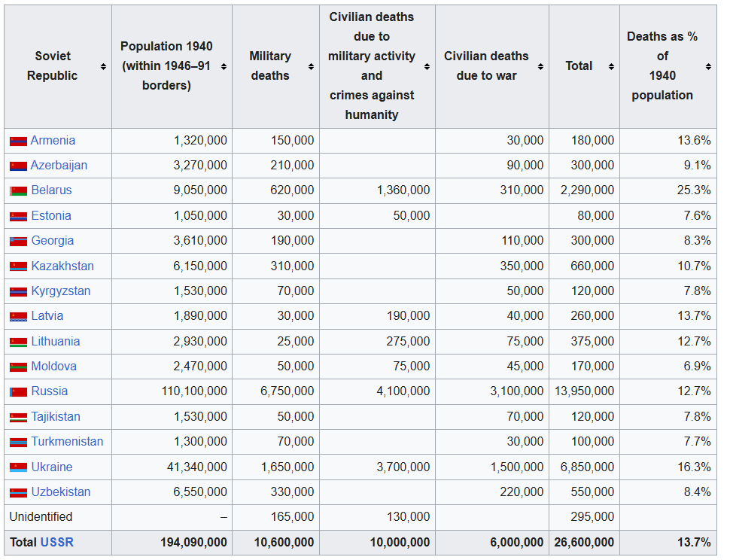Sort by Total column arrows

(611, 66)
